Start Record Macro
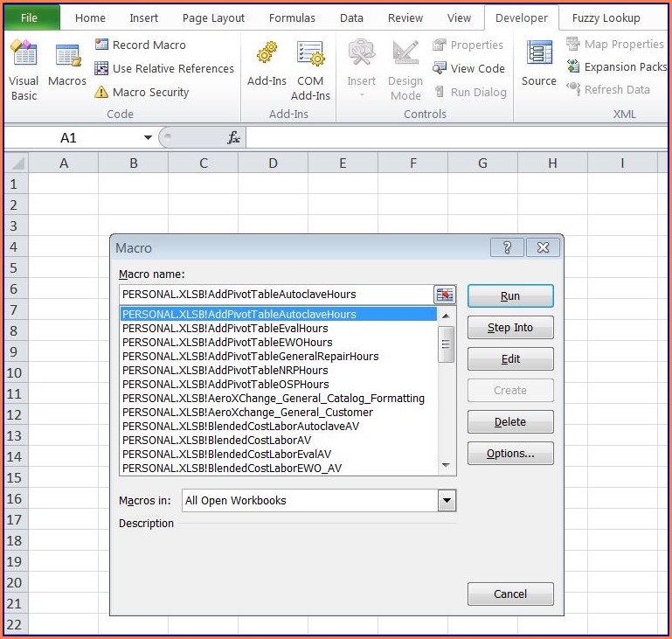This screenshot has height=639, width=672. pos(141,45)
